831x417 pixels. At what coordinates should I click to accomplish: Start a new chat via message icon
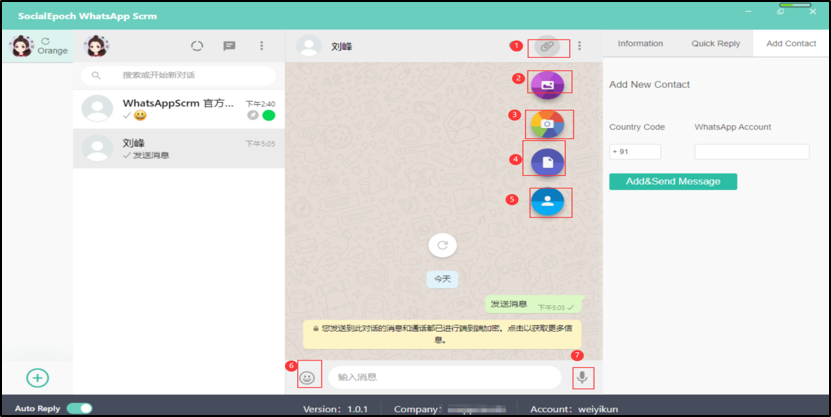pos(229,46)
